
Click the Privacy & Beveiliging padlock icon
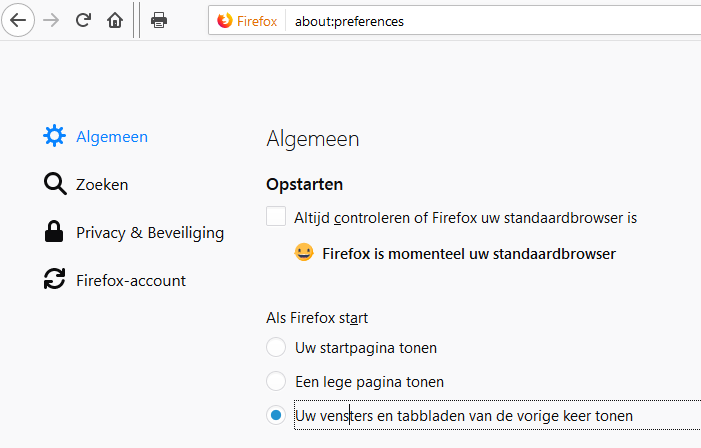pyautogui.click(x=54, y=232)
